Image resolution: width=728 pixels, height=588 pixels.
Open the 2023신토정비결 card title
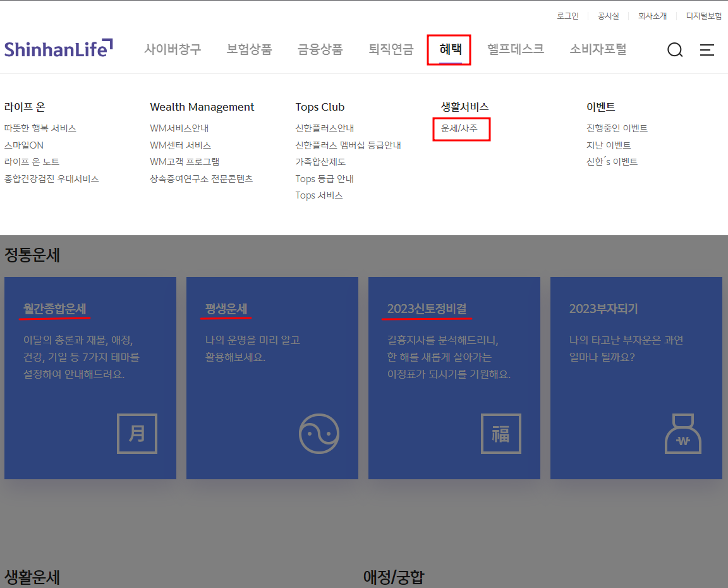click(427, 309)
